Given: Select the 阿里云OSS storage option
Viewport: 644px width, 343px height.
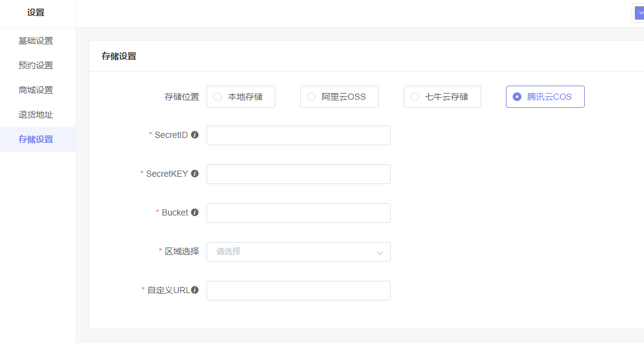Looking at the screenshot, I should [x=339, y=97].
